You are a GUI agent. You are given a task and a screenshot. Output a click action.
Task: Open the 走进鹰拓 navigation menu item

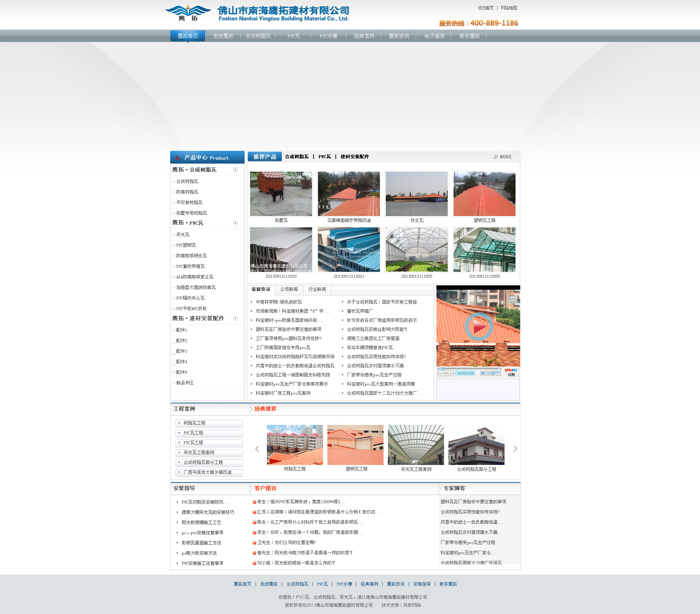click(223, 36)
